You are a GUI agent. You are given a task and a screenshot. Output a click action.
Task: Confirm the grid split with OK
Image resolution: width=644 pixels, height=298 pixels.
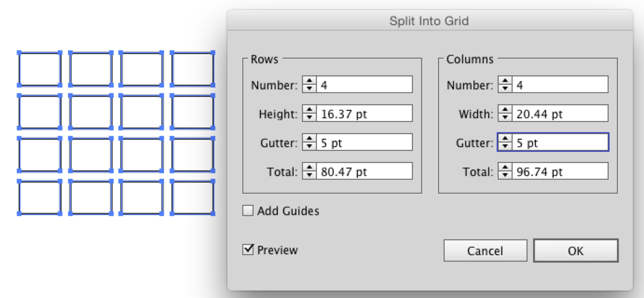575,251
